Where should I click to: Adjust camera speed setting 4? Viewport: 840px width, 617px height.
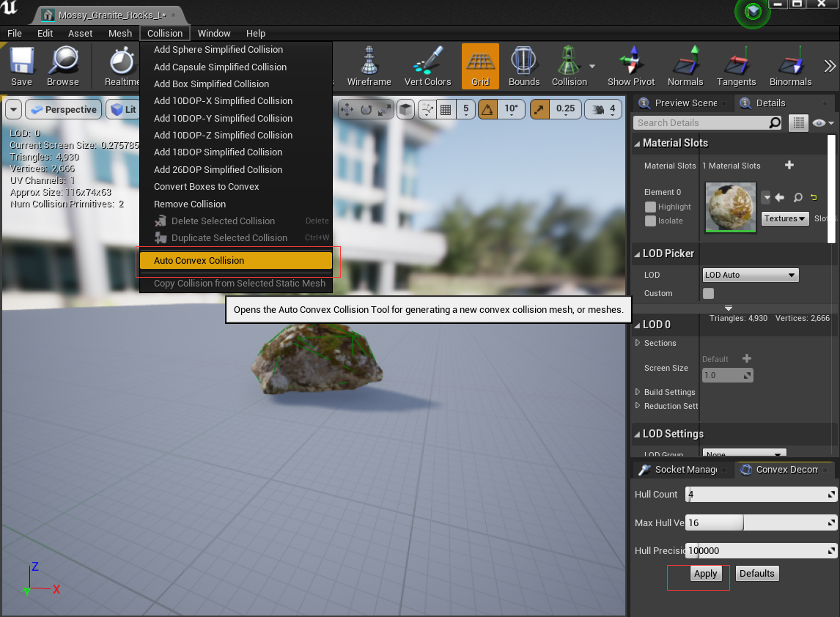[x=604, y=109]
